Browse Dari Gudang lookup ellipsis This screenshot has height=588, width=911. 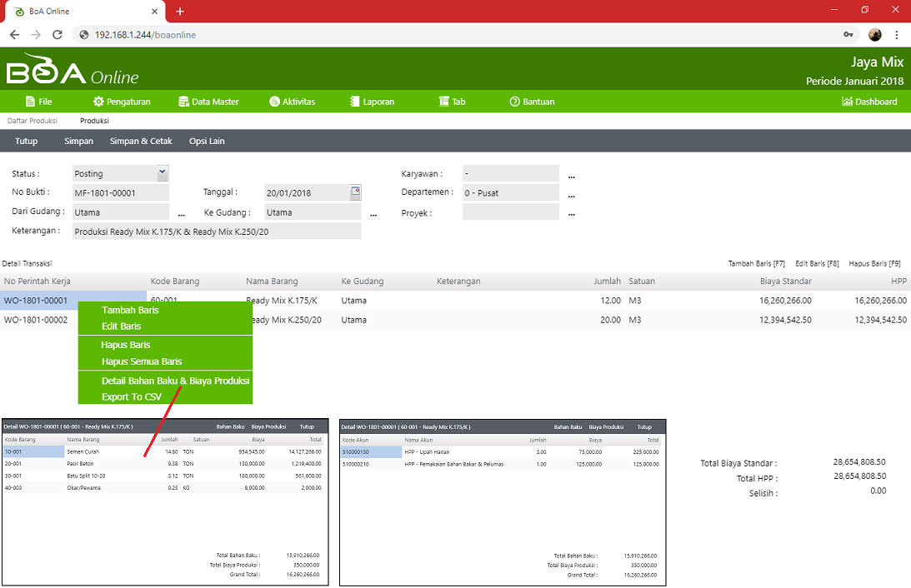182,213
